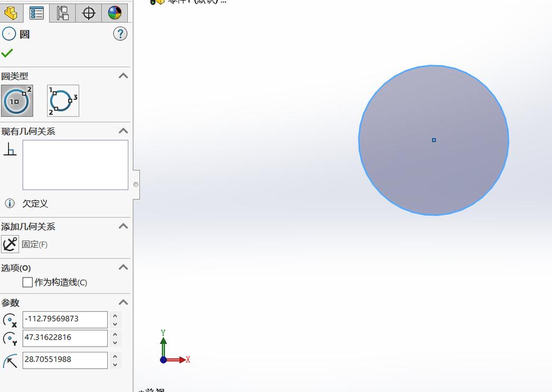Open the DimXpertManager crosshair tab

89,13
